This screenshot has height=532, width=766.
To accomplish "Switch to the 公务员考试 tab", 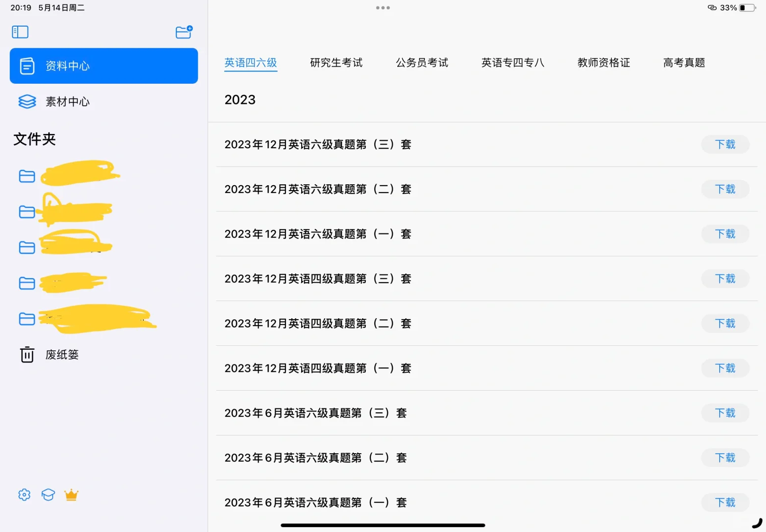I will 421,63.
